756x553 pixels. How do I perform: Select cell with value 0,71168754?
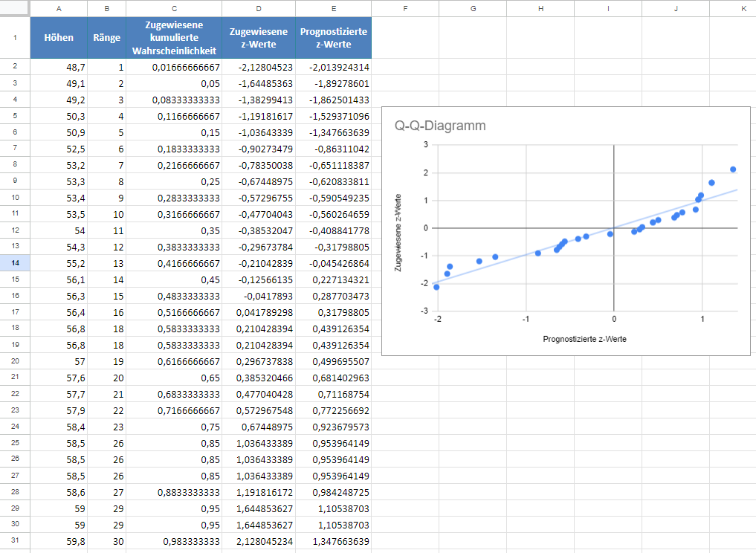tap(334, 395)
